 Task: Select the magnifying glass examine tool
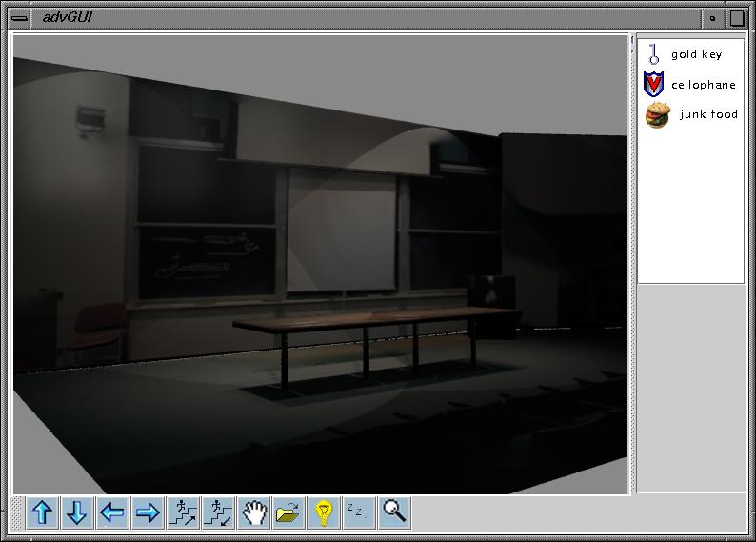[394, 512]
